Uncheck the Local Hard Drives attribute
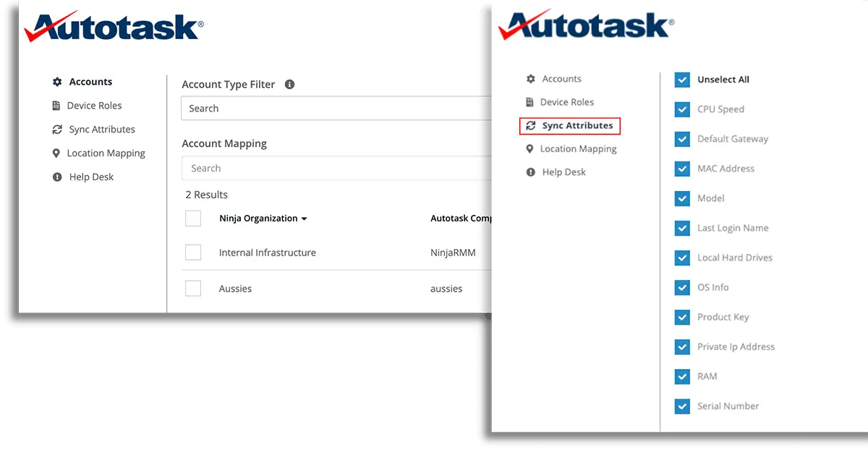 point(682,258)
